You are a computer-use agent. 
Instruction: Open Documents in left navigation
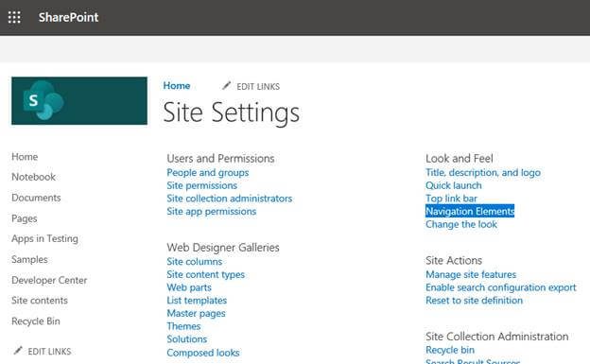[36, 198]
